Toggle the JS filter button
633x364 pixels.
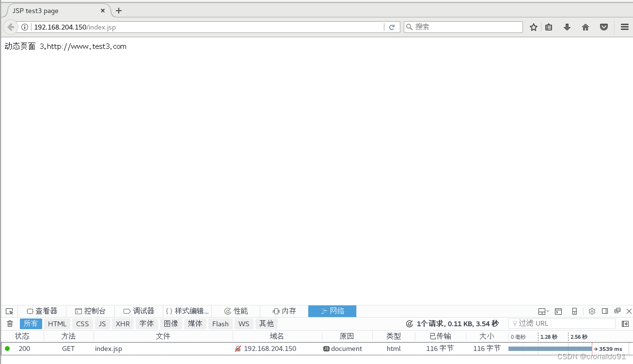coord(102,324)
